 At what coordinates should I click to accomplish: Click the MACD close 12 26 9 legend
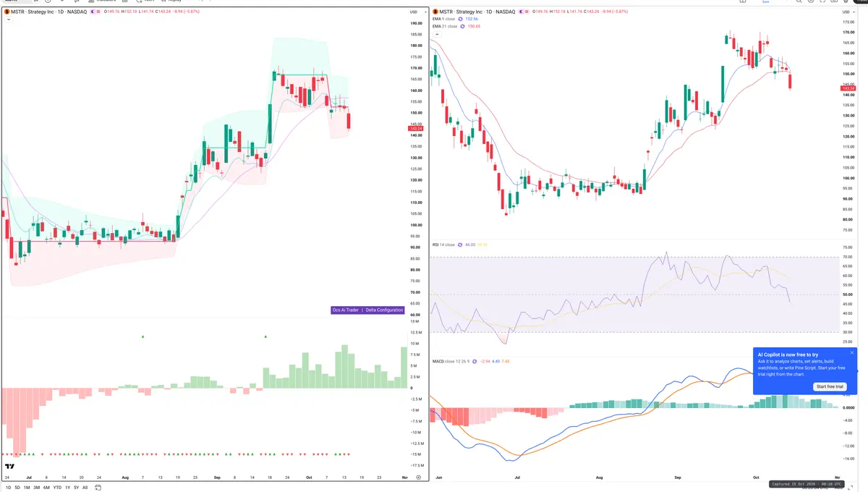451,360
